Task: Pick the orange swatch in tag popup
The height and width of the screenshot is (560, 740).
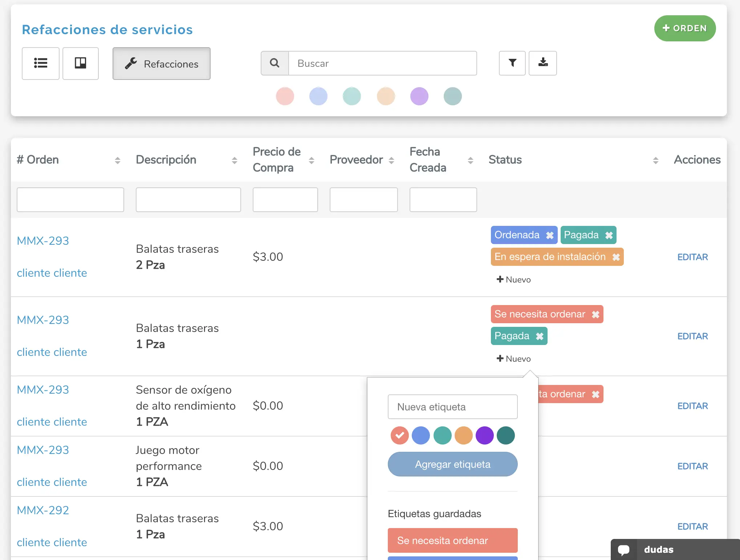Action: (463, 435)
